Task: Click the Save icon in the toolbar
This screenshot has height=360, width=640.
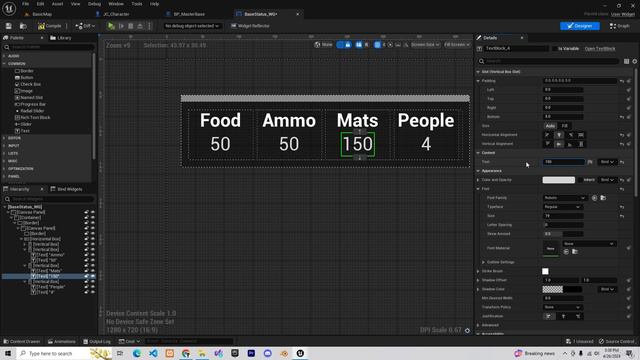Action: coord(9,26)
